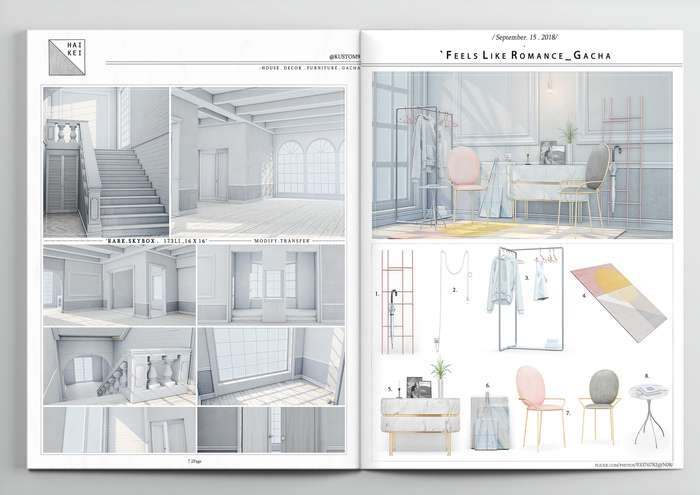
Task: Click the large grid window preview image
Action: 271,364
